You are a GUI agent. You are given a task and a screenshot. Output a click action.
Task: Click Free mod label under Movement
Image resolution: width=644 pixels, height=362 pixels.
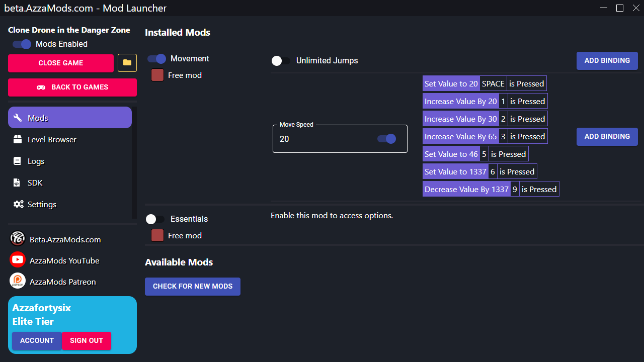[185, 75]
